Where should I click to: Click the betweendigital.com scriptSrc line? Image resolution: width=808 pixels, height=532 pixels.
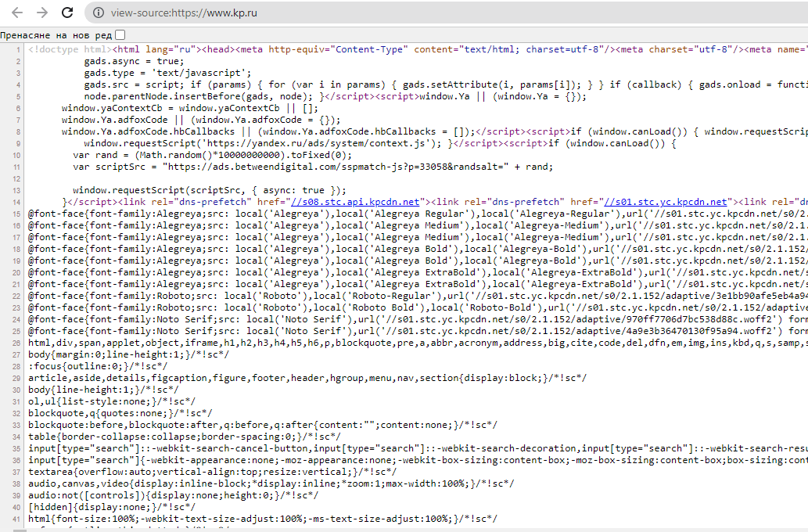[313, 167]
